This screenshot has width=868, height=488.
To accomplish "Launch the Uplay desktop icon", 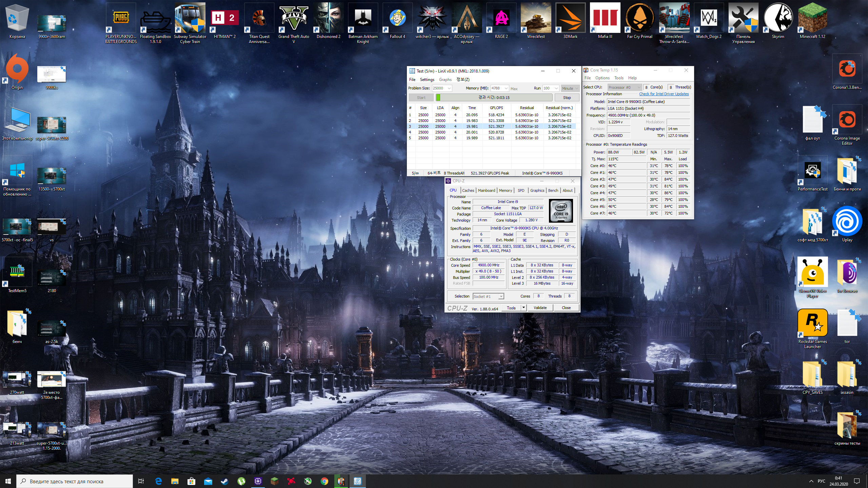I will pos(847,222).
